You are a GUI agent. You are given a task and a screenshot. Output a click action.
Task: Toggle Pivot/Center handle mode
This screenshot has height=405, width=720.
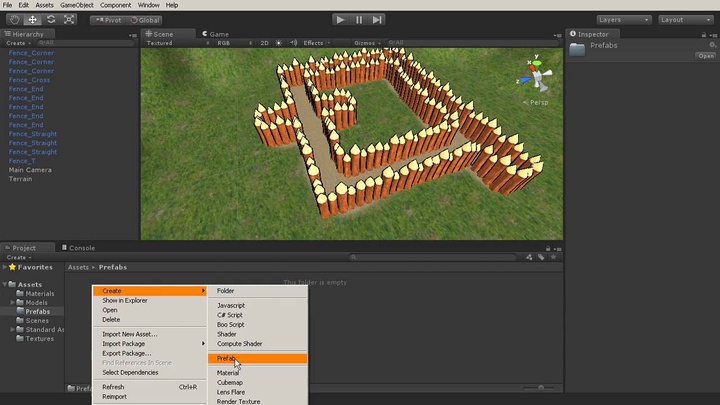click(110, 19)
